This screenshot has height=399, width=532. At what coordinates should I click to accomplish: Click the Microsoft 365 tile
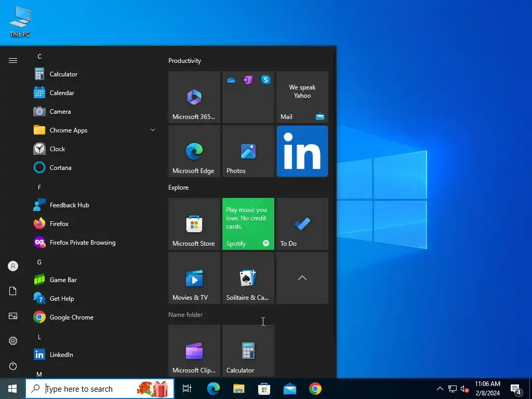pos(194,97)
